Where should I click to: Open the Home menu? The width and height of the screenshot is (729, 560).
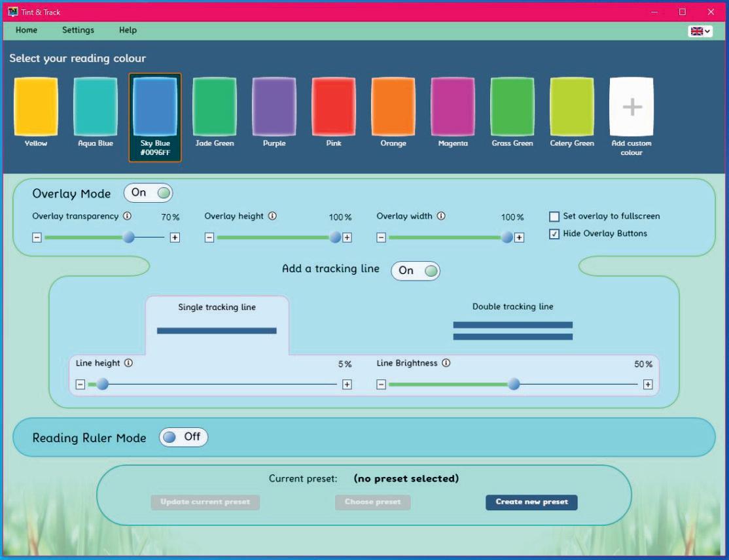pos(26,30)
